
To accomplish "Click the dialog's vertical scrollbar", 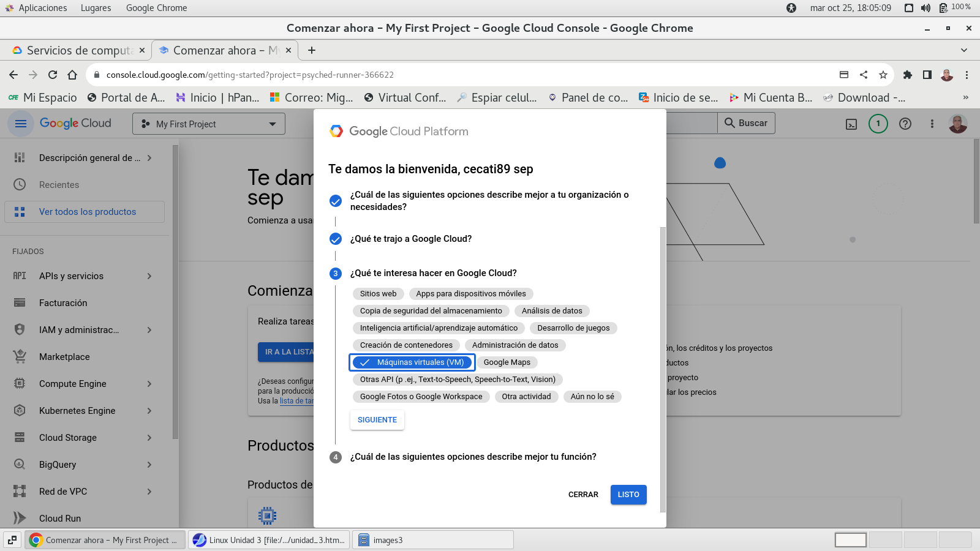I will 662,367.
